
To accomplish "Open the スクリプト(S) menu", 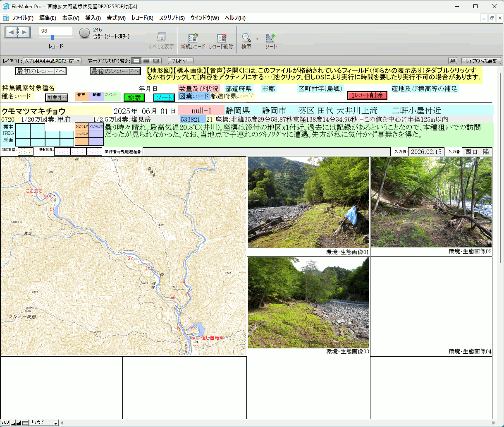I will pyautogui.click(x=172, y=18).
